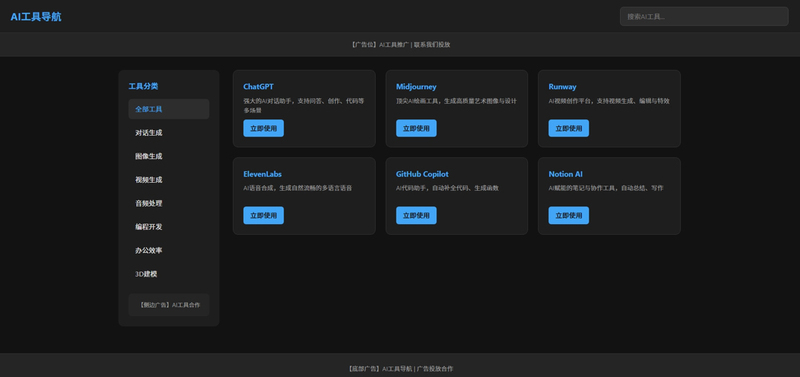Screen dimensions: 800x377
Task: Click Midjourney's AI绘画 description text
Action: pos(456,101)
